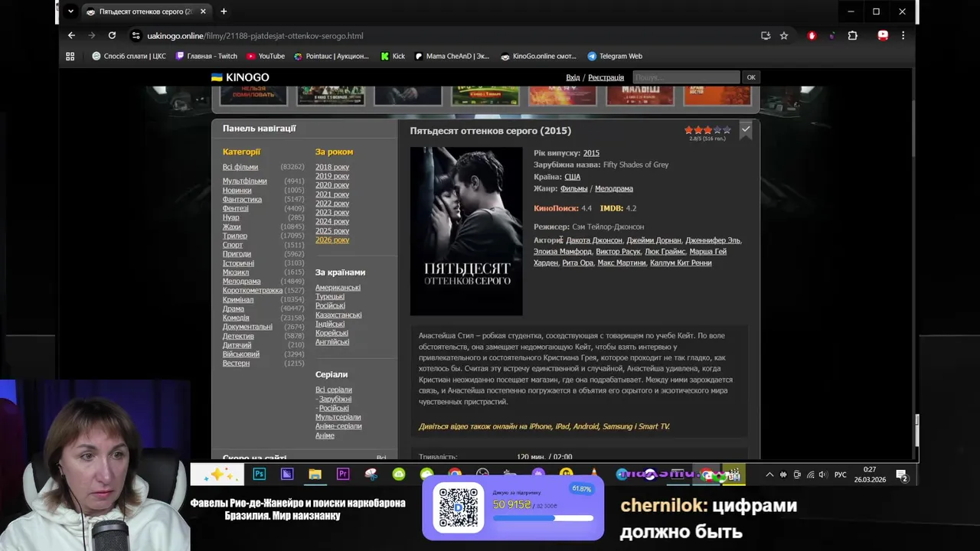Bookmark this page with the star icon
Viewport: 980px width, 551px height.
coord(784,35)
